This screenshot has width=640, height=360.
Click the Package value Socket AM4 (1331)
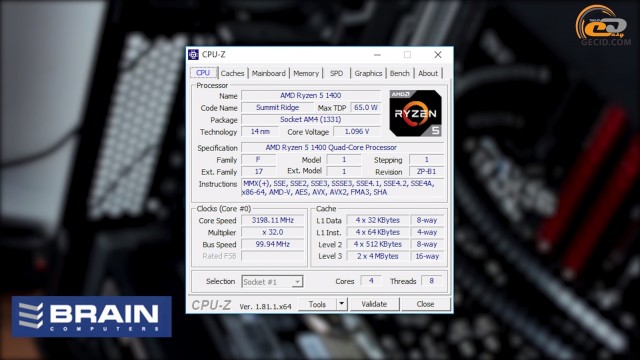click(x=311, y=119)
